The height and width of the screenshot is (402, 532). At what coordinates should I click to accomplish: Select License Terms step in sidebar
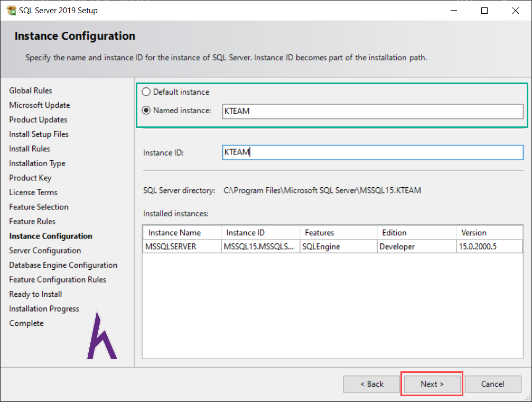(x=33, y=193)
